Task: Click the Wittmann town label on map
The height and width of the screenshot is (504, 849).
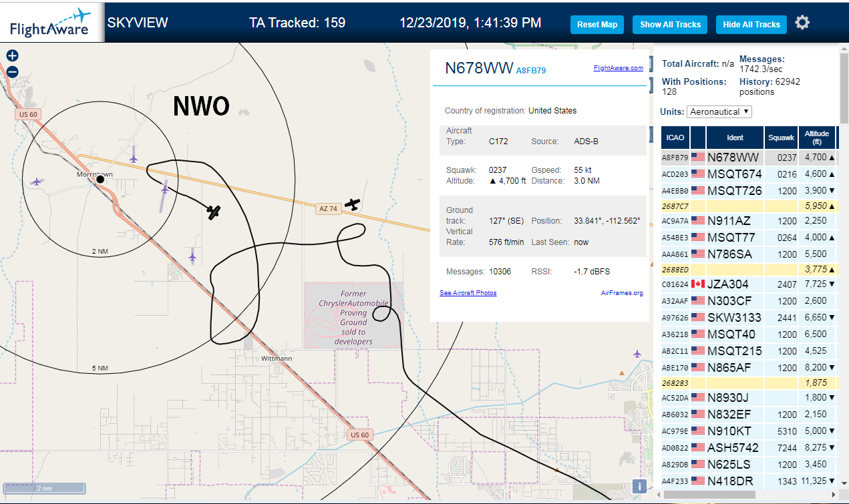Action: pyautogui.click(x=276, y=358)
